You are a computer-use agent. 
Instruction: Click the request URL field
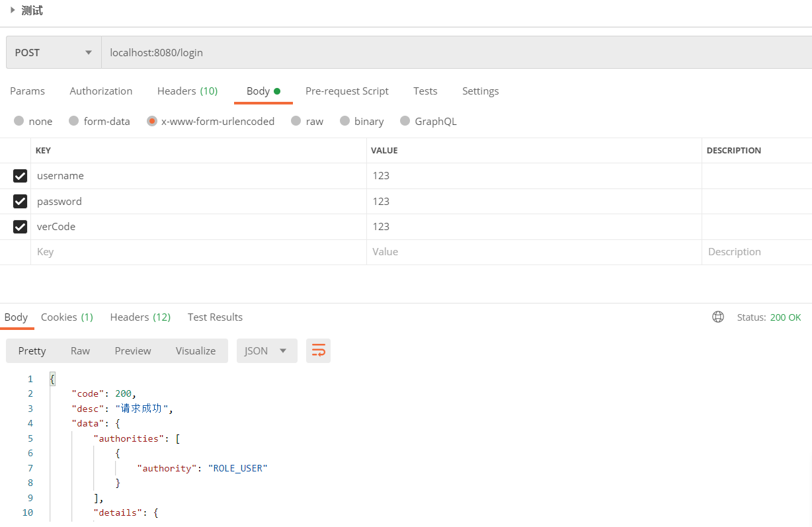[x=264, y=52]
